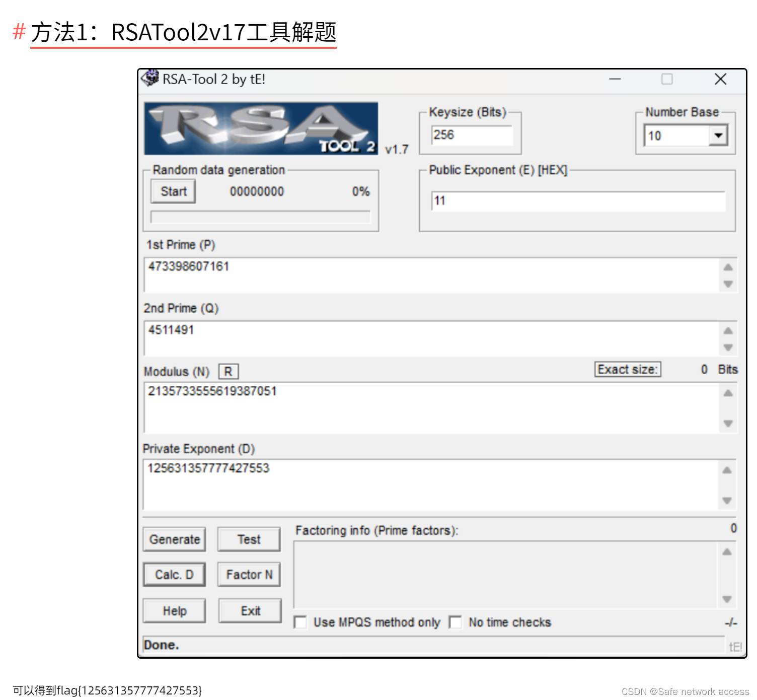Click the RSA-Tool icon in the title bar
The height and width of the screenshot is (700, 757).
pos(150,79)
